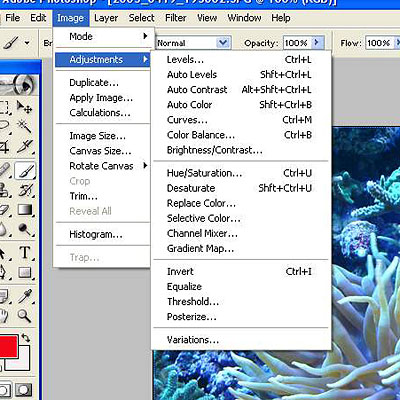Image resolution: width=400 pixels, height=400 pixels.
Task: Select the Brush tool in the toolbox
Action: click(x=25, y=171)
